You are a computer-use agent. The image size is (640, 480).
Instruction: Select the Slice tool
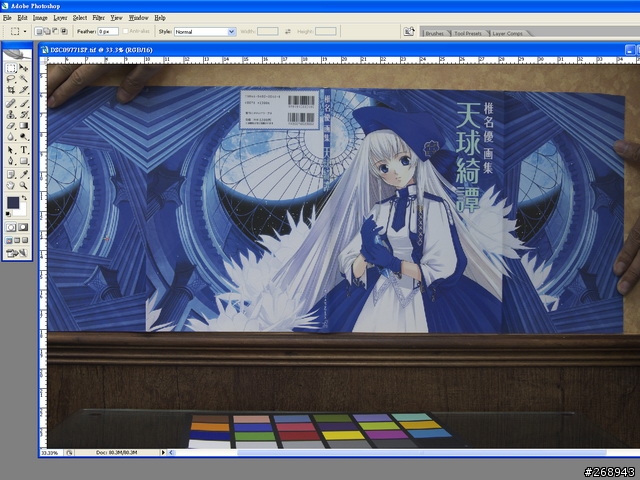[24, 89]
